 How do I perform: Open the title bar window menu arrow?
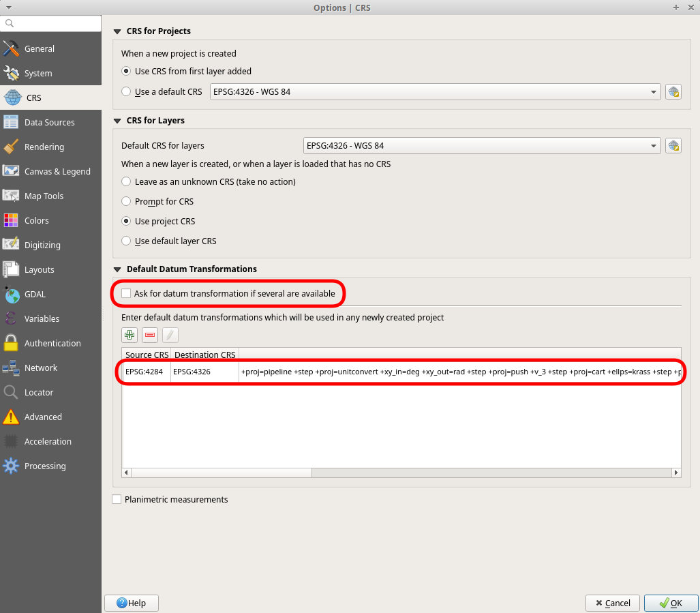pos(9,8)
